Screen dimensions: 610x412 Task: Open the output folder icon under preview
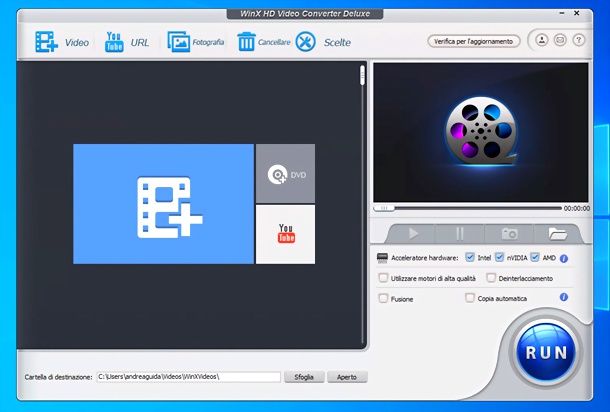[558, 233]
